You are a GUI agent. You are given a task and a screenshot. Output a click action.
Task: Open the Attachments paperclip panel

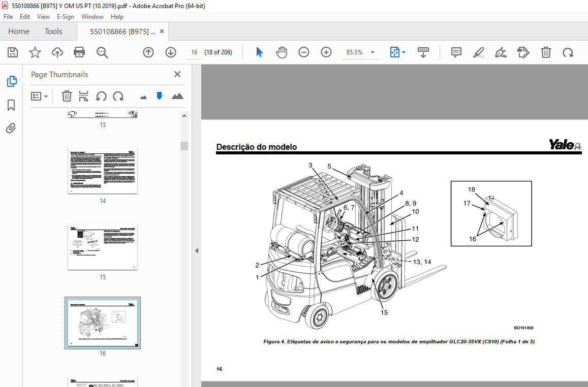point(11,128)
